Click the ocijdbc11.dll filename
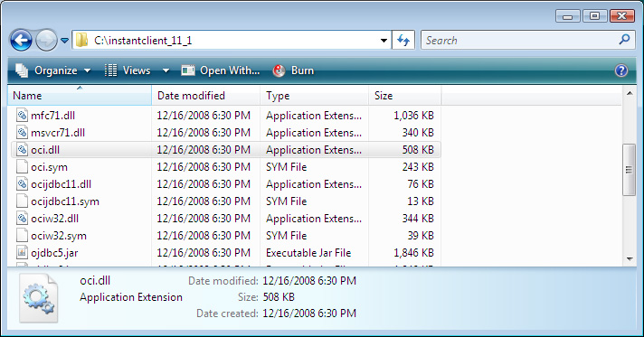 click(61, 184)
